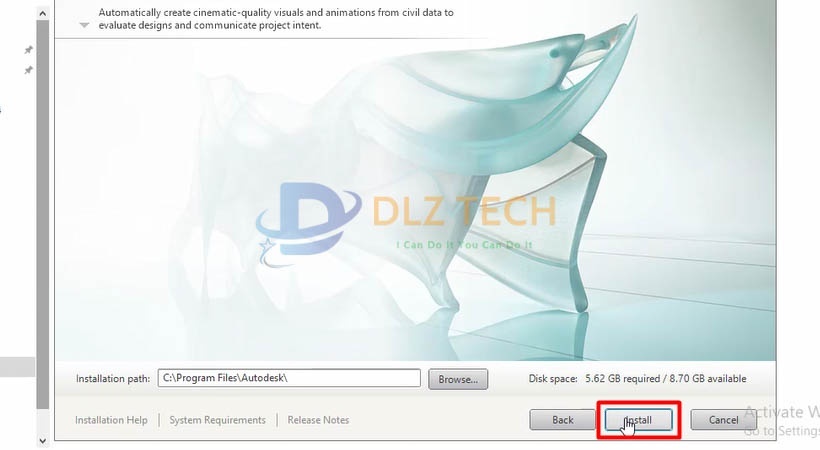820x450 pixels.
Task: Cancel the Autodesk installer
Action: (x=723, y=420)
